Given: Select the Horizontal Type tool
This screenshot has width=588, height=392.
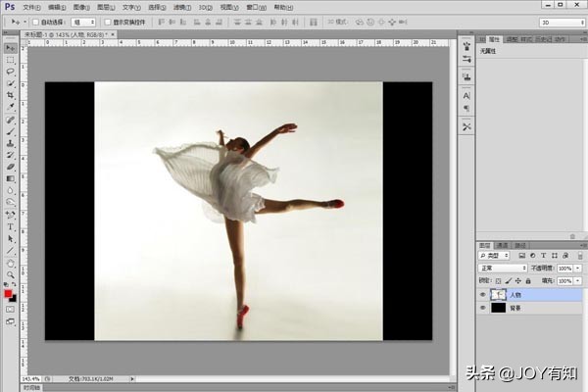Looking at the screenshot, I should point(10,226).
